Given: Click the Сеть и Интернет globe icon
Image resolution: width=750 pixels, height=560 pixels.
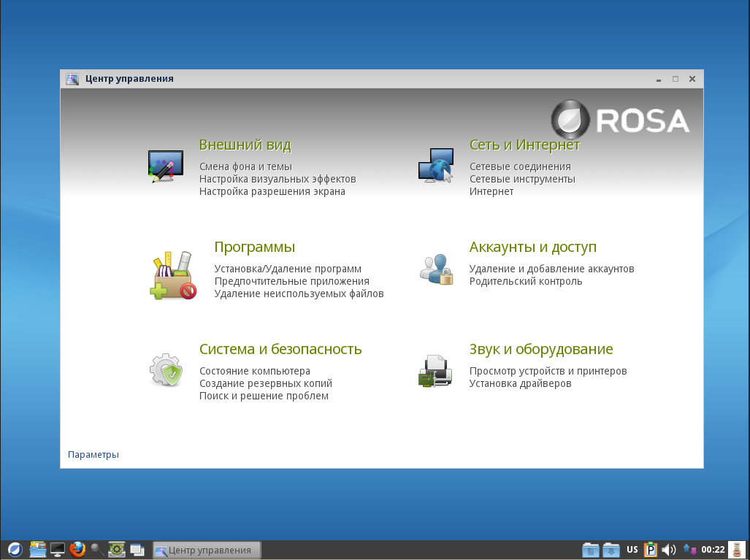Looking at the screenshot, I should [x=435, y=166].
